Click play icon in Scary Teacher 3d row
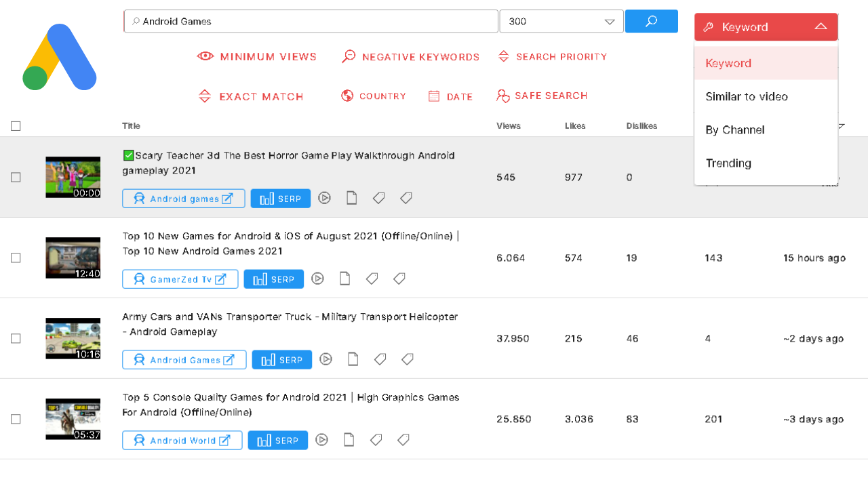868x488 pixels. (325, 198)
